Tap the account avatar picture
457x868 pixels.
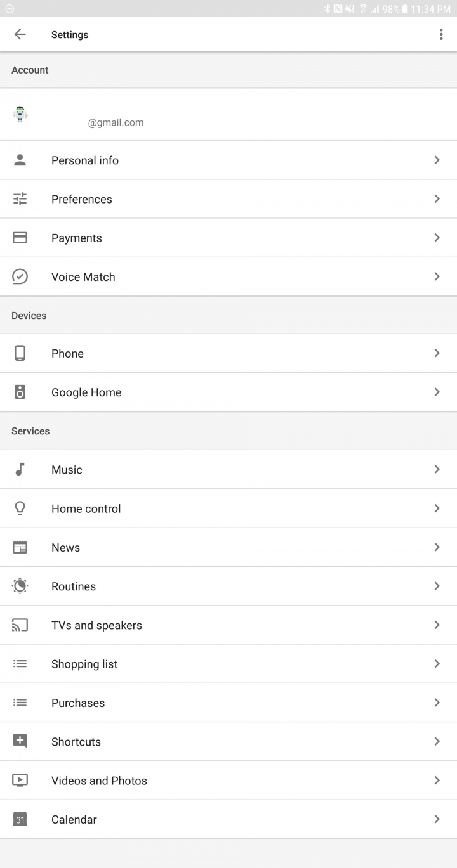point(20,114)
